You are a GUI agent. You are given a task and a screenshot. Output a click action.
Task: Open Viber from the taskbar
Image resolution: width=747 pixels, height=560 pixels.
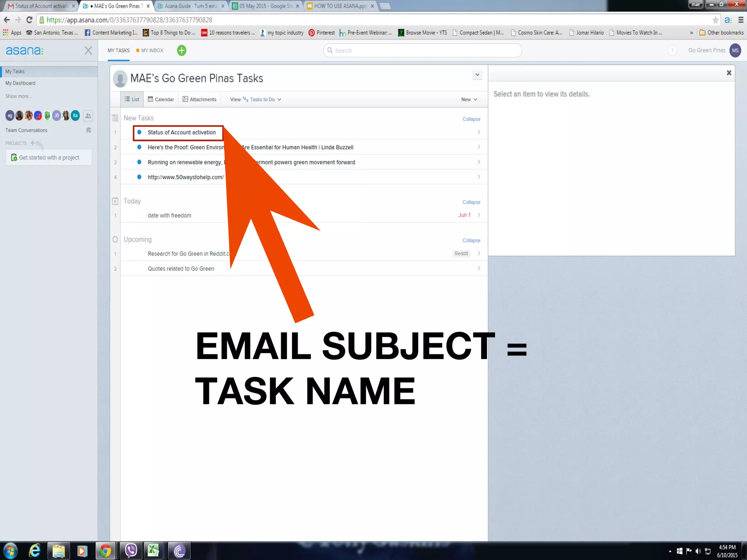[x=131, y=551]
